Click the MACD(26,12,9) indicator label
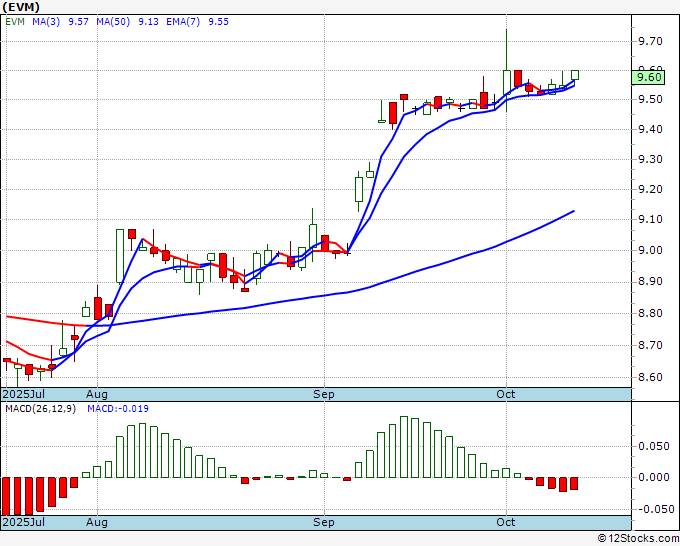 coord(41,409)
